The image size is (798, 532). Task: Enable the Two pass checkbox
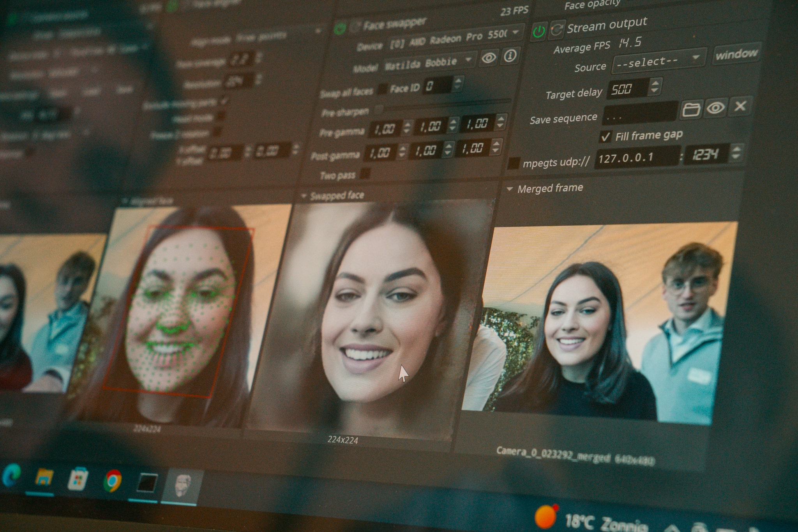point(365,173)
